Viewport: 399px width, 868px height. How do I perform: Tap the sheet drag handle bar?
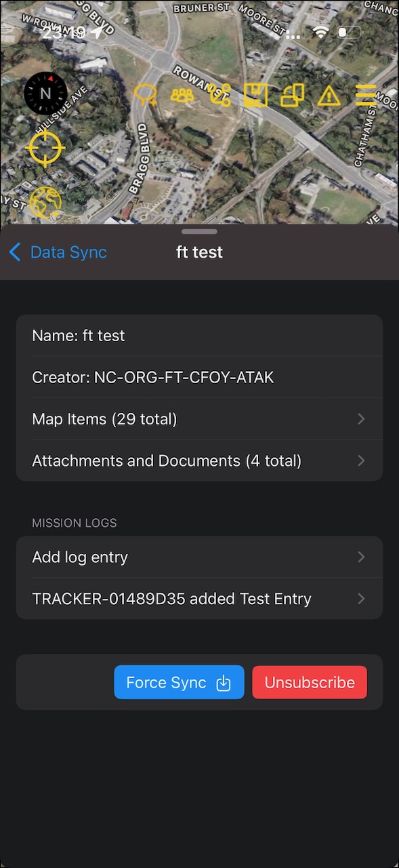199,231
